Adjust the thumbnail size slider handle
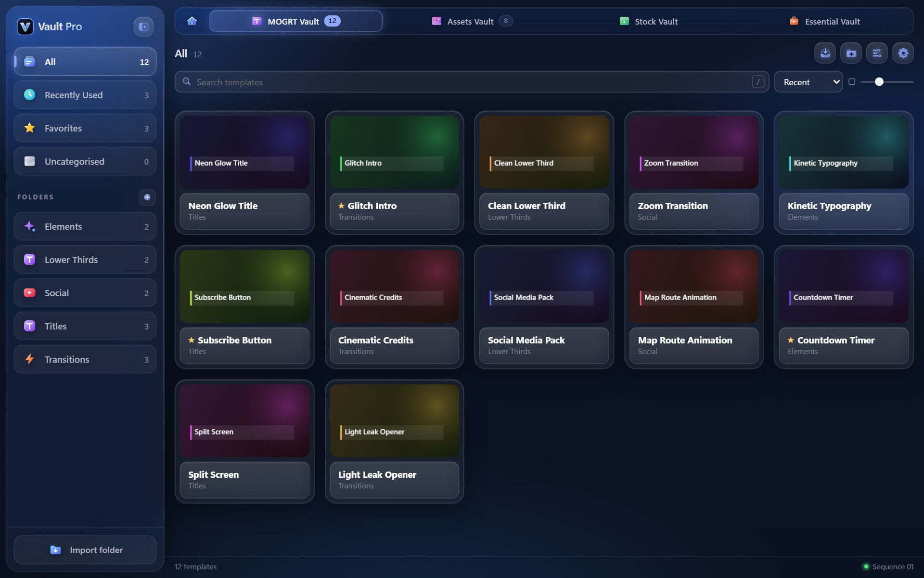The width and height of the screenshot is (924, 578). pos(879,82)
